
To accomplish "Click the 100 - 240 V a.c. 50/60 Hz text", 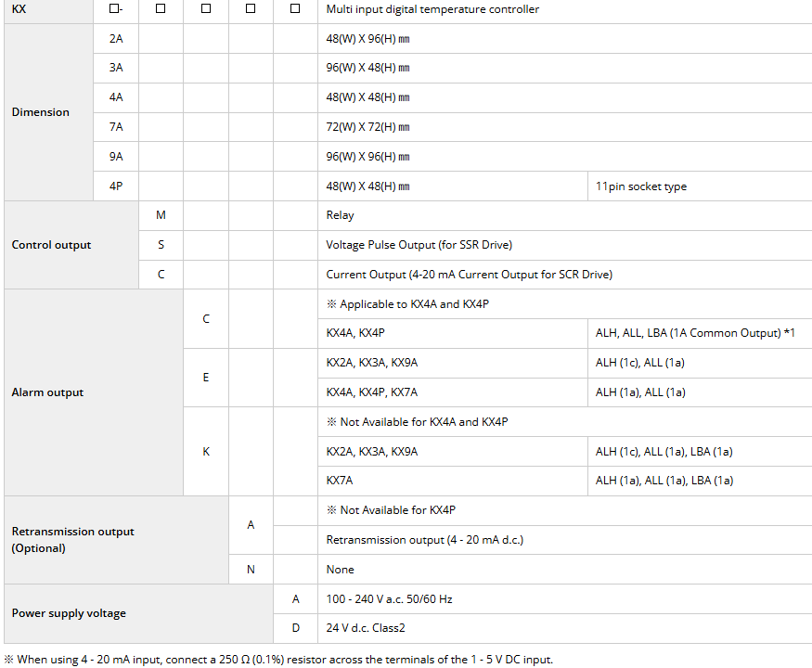I will (390, 599).
